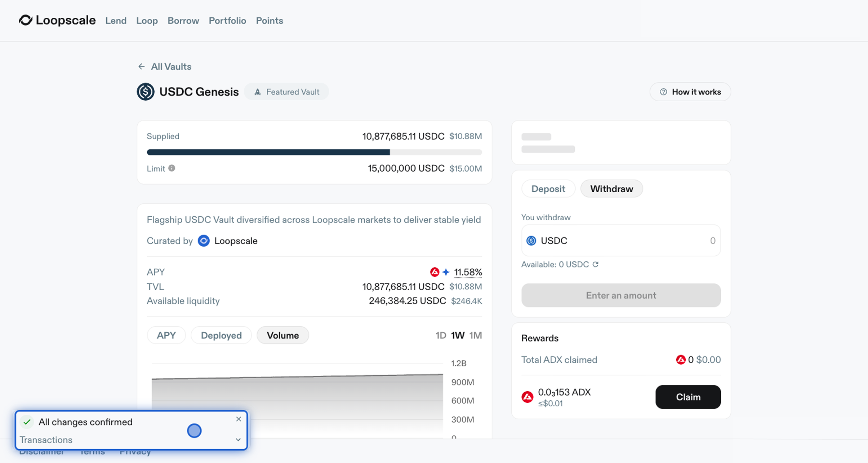Click the question icon in How it works
The image size is (868, 463).
pos(663,92)
